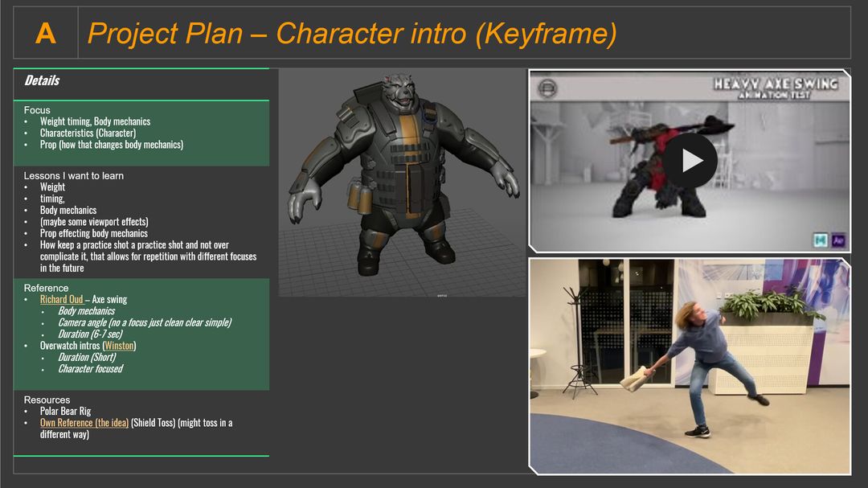This screenshot has height=488, width=868.
Task: Open the Richard Oud reference link
Action: (x=61, y=300)
